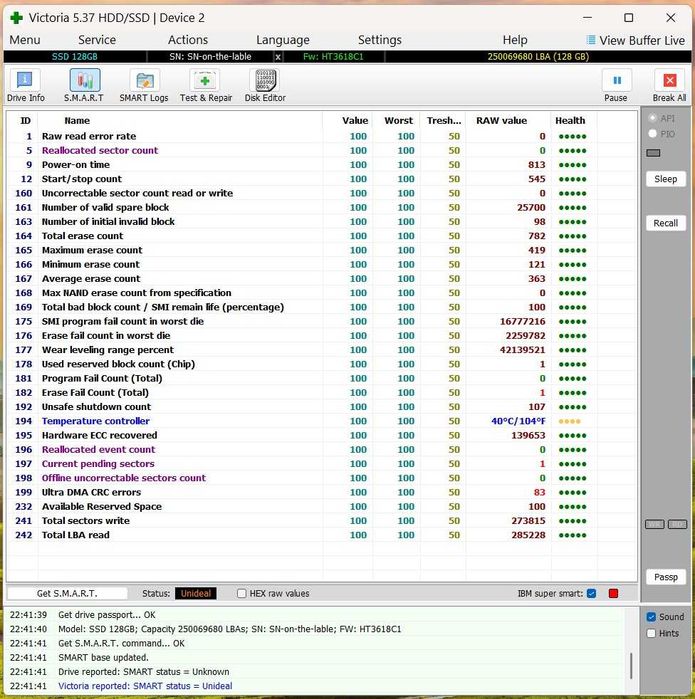This screenshot has width=695, height=699.
Task: Enable the Hints checkbox
Action: 651,633
